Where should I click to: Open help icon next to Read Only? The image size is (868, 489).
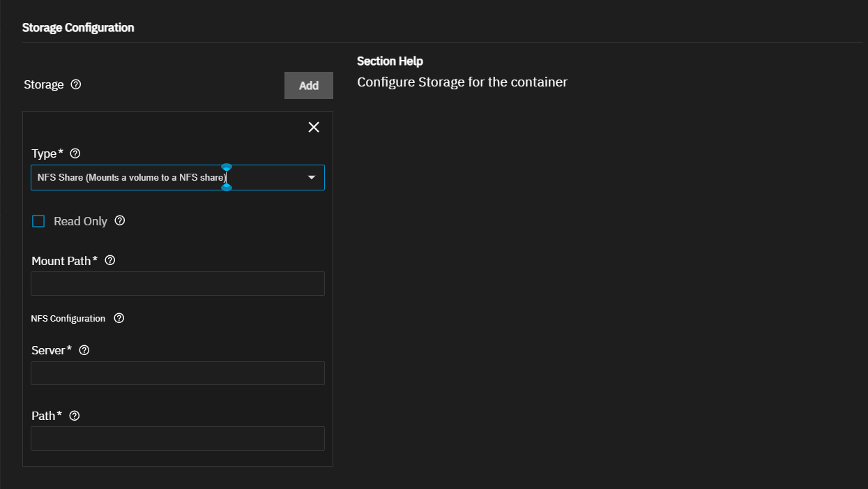tap(120, 220)
